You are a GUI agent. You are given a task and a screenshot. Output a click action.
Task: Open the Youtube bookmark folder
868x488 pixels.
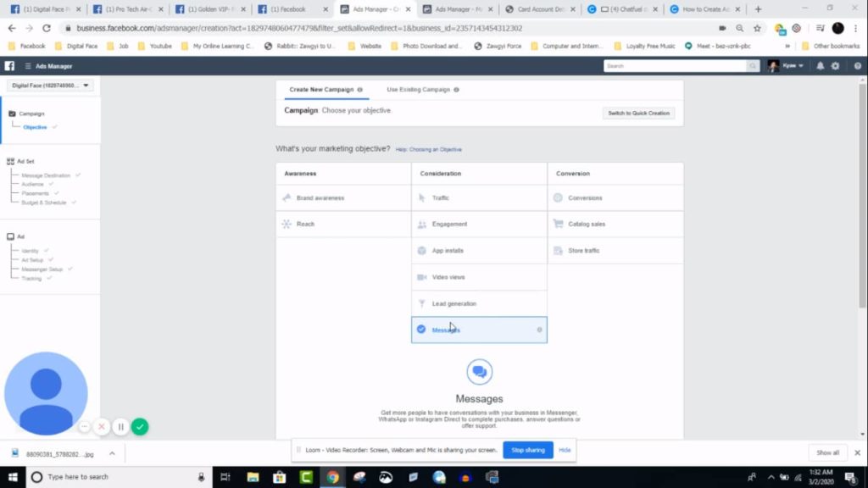[x=154, y=46]
